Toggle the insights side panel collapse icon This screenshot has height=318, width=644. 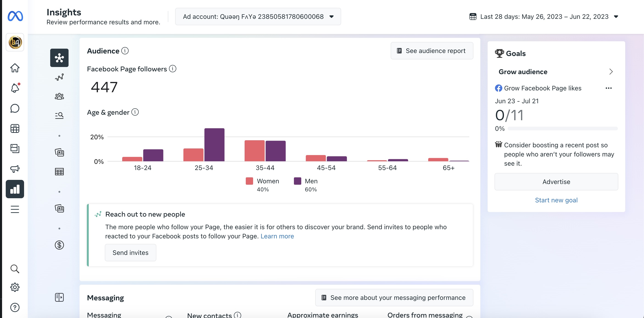(59, 298)
